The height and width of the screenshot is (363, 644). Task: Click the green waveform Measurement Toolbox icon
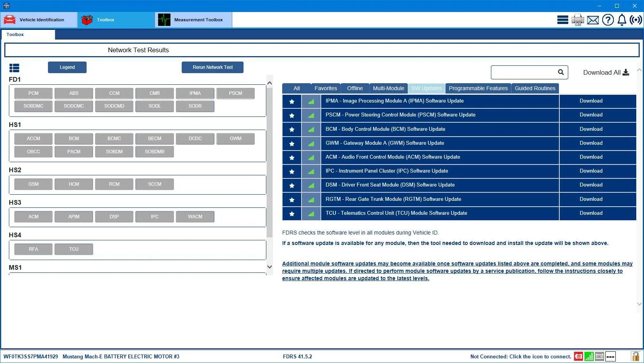164,20
